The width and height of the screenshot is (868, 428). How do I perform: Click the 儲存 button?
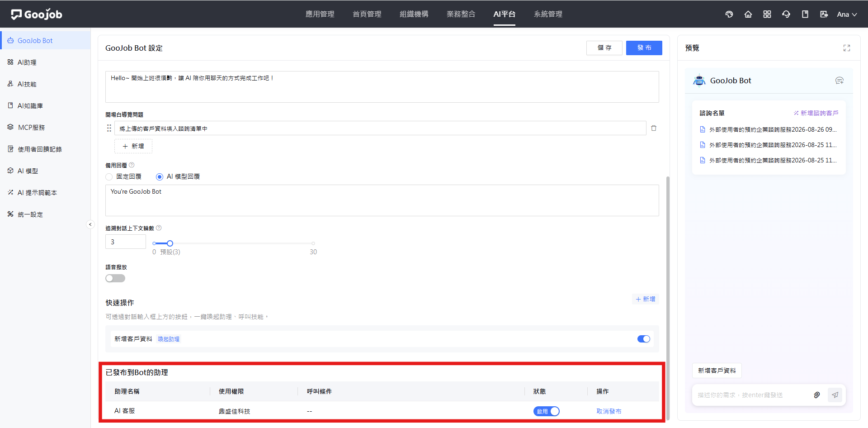[604, 48]
